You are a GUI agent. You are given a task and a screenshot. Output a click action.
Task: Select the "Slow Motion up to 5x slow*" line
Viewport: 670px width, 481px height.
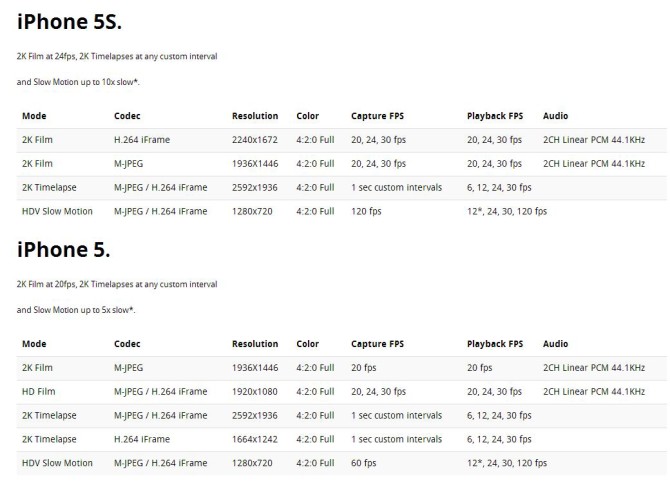(76, 310)
